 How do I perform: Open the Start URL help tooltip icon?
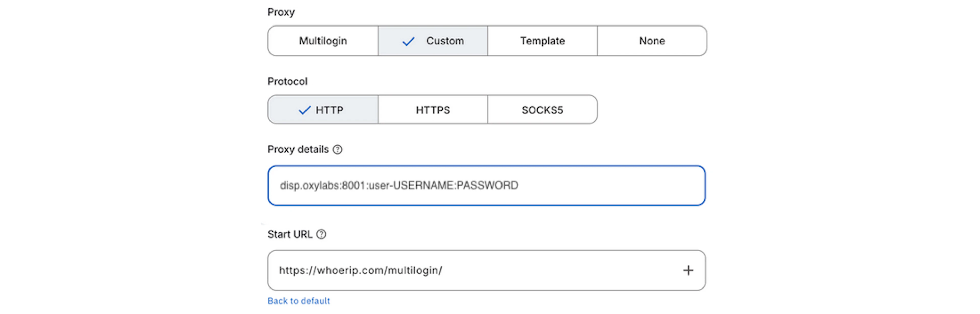(x=321, y=234)
